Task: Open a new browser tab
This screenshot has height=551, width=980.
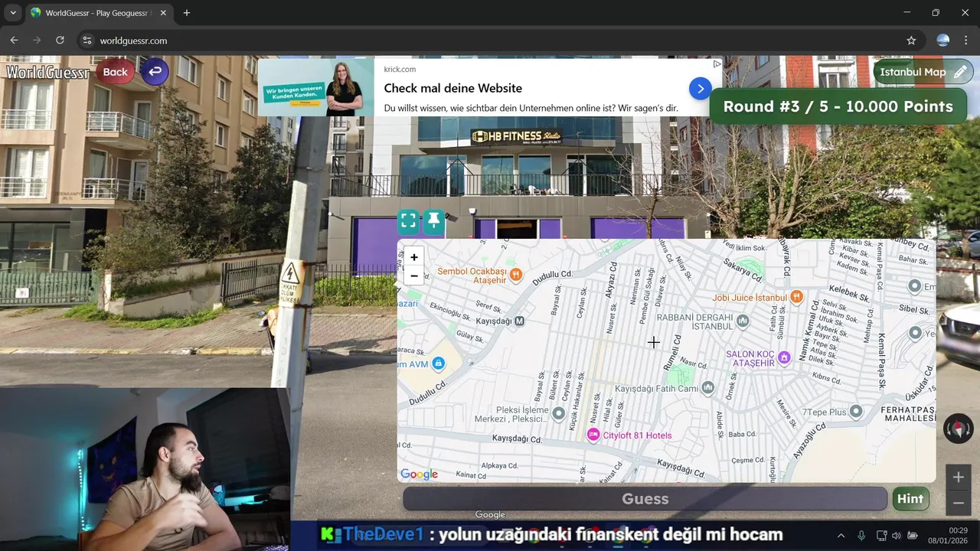Action: point(187,13)
